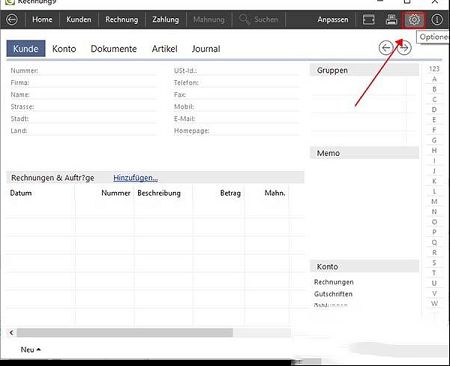This screenshot has height=366, width=450.
Task: Select letter B in the alphabet index
Action: pos(434,89)
